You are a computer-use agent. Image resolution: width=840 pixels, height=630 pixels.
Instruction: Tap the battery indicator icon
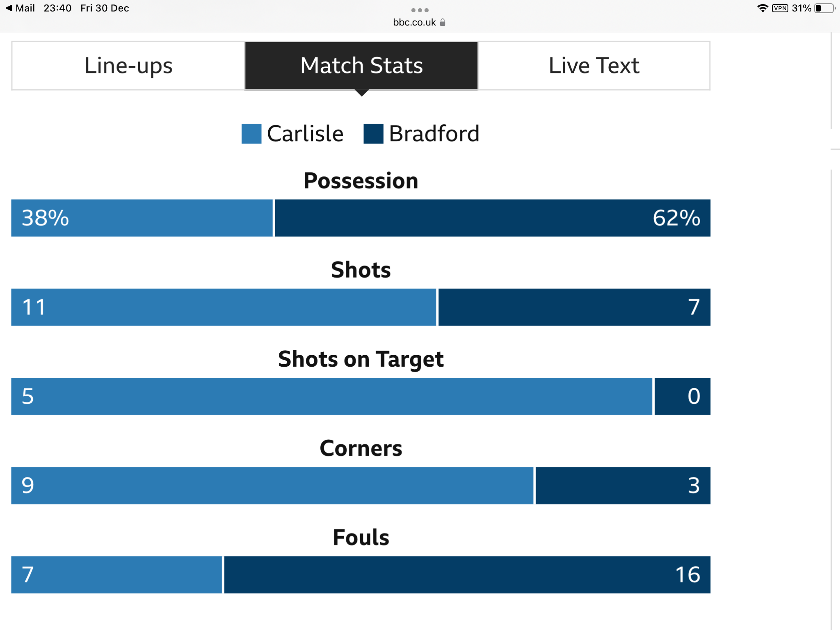pos(825,8)
